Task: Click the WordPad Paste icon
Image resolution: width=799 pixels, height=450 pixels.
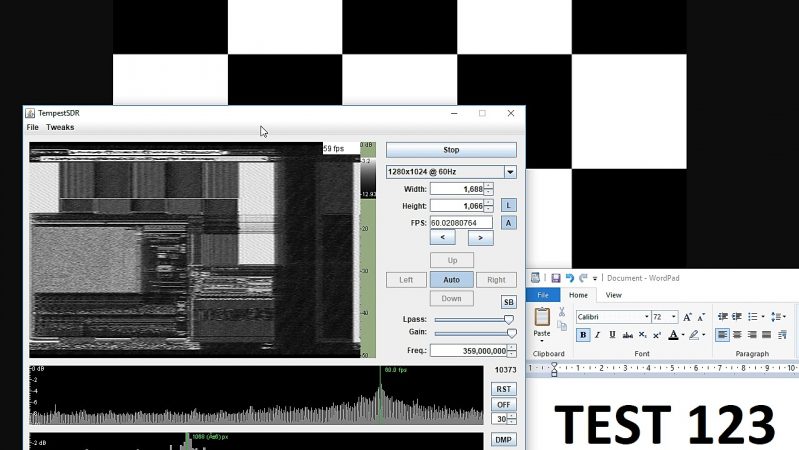Action: pyautogui.click(x=541, y=319)
